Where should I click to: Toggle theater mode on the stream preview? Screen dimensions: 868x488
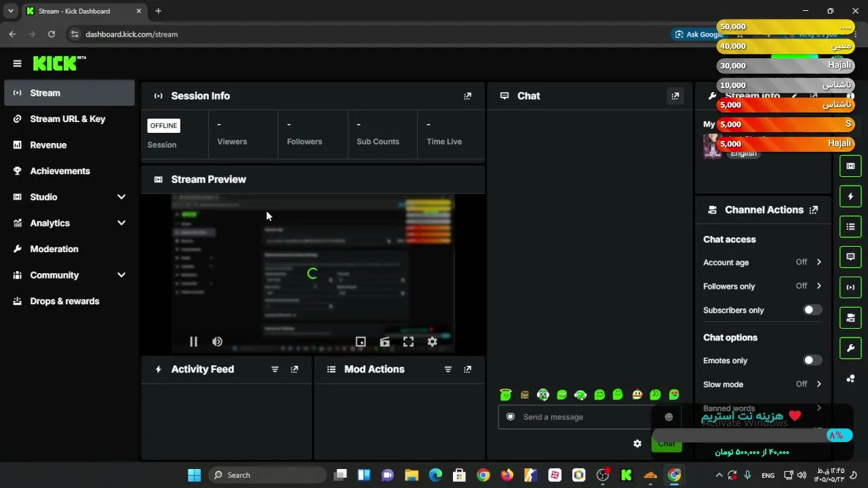pos(384,342)
